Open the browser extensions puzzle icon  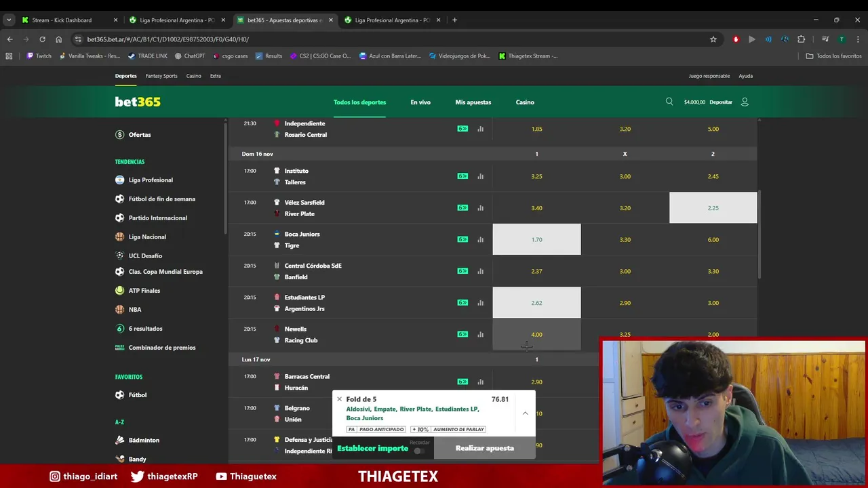tap(801, 39)
